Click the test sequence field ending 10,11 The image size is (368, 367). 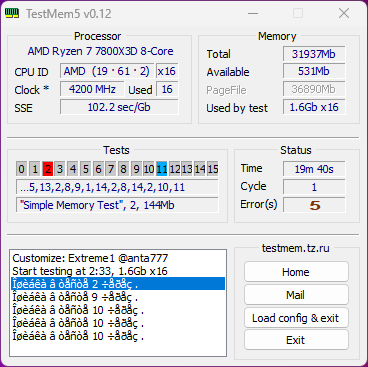pos(117,187)
